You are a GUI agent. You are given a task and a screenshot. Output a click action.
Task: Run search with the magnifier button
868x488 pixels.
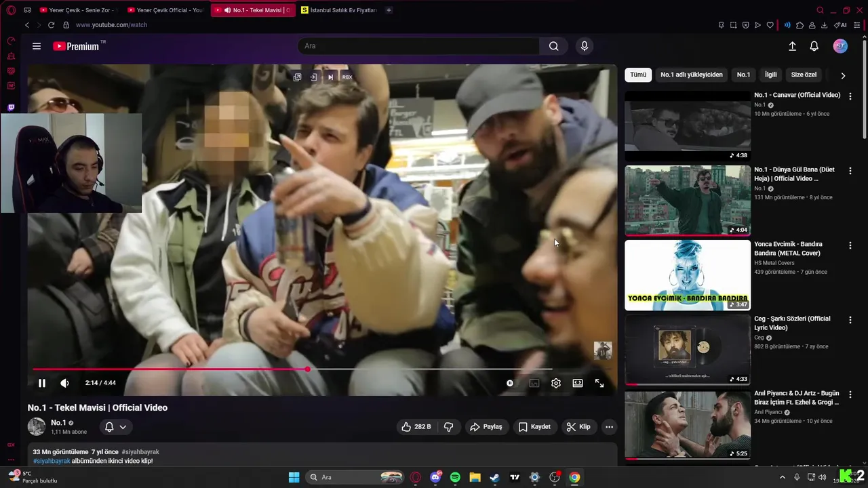tap(554, 46)
